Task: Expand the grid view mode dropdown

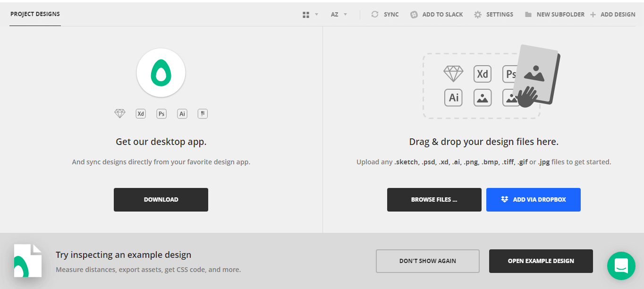Action: (310, 15)
